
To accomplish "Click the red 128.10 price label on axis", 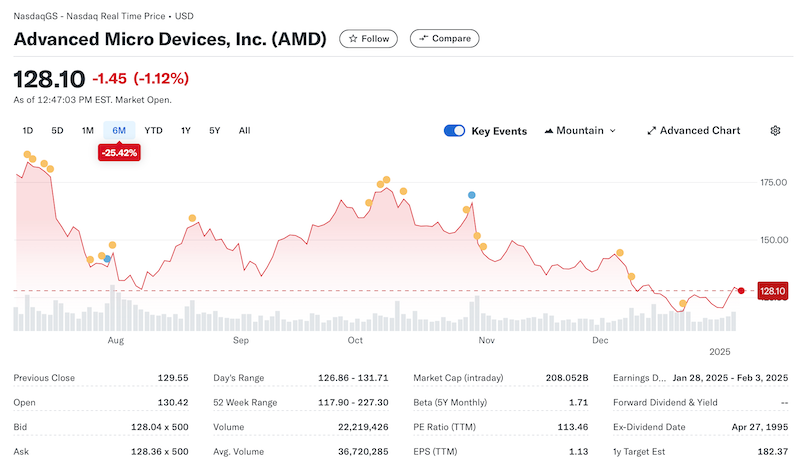I will tap(772, 291).
